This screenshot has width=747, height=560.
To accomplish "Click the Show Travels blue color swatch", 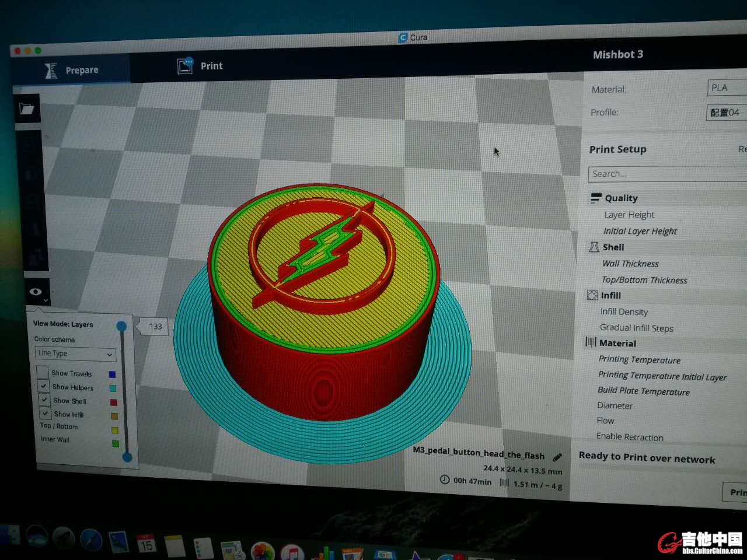I will pos(112,374).
